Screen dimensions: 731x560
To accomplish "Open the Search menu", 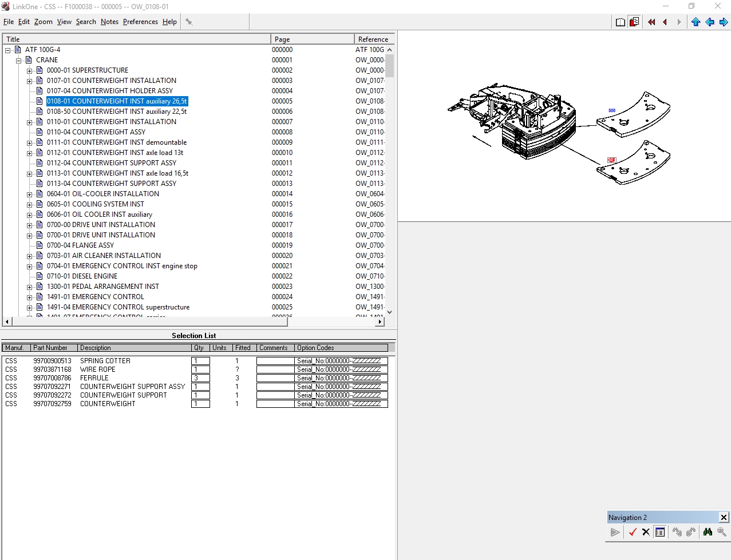I will point(86,22).
